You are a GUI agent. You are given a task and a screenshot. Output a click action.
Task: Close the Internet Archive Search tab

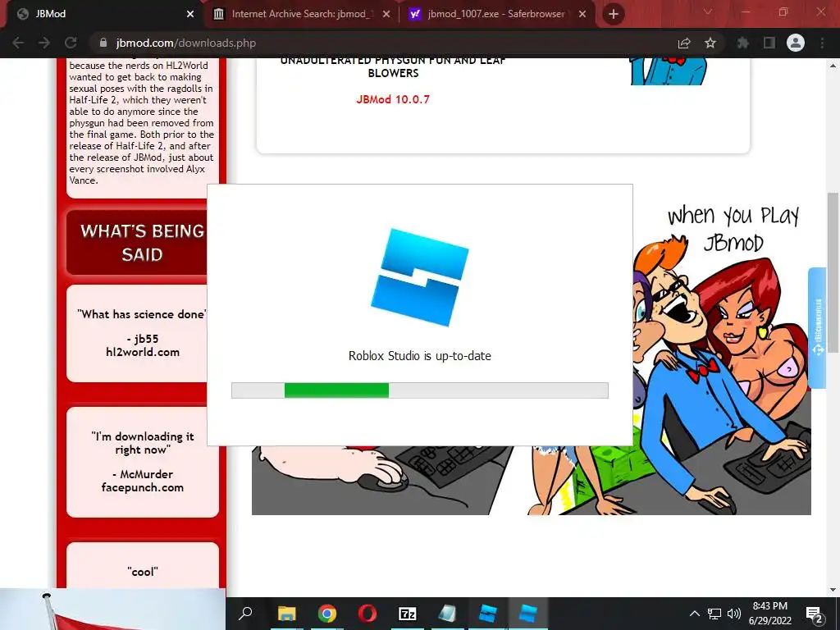[386, 14]
